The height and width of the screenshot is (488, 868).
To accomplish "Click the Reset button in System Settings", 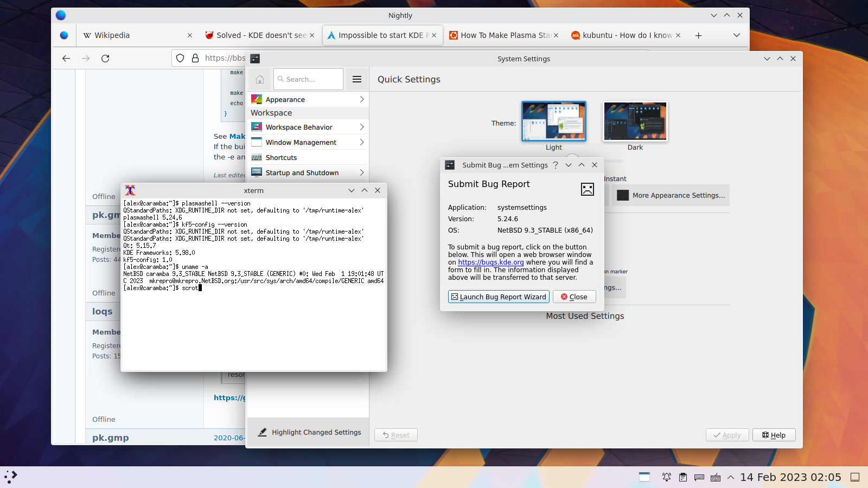I will (x=396, y=435).
